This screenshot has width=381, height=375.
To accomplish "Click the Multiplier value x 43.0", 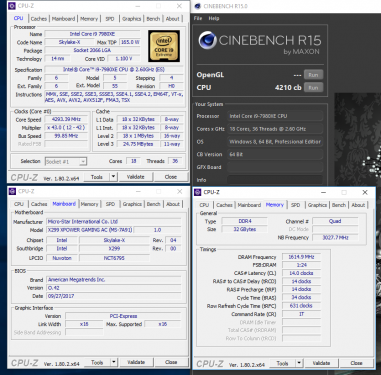I will tap(66, 128).
